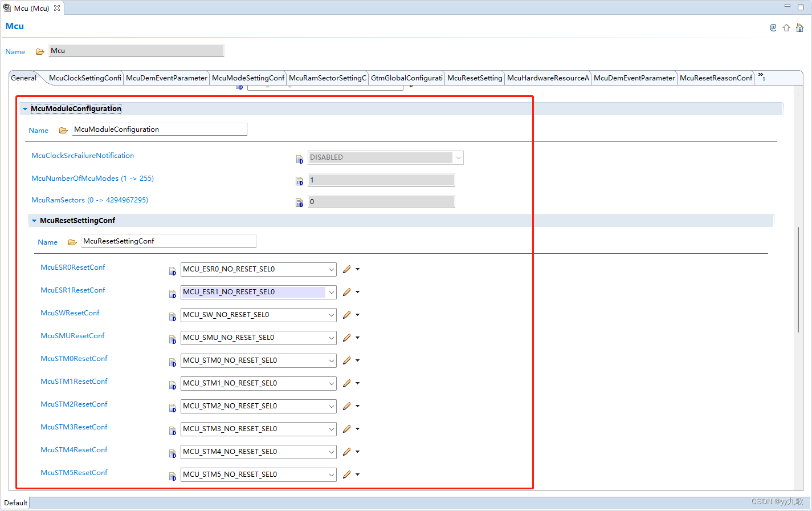Click the folder icon beside McuModuleConfiguration name
Image resolution: width=812 pixels, height=511 pixels.
pyautogui.click(x=63, y=131)
